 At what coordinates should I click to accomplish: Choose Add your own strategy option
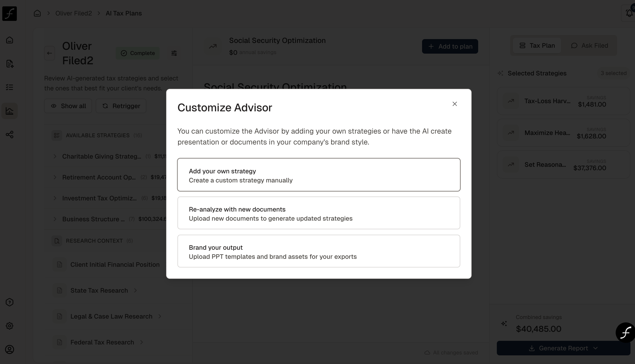(x=319, y=175)
